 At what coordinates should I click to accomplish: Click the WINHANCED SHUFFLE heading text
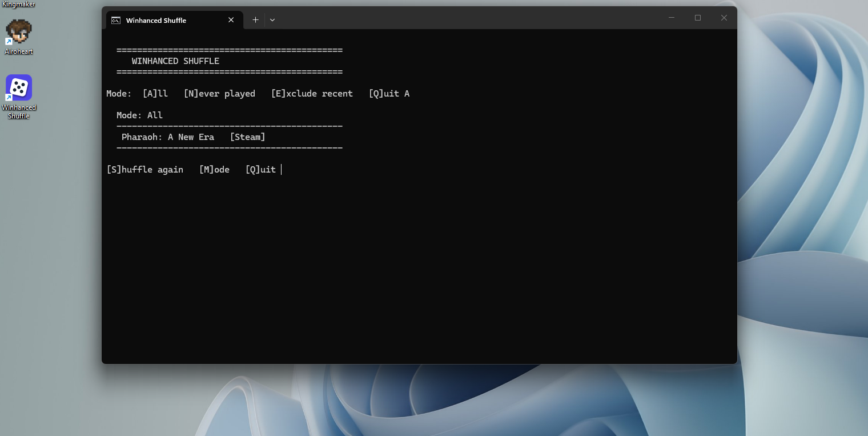click(x=175, y=61)
